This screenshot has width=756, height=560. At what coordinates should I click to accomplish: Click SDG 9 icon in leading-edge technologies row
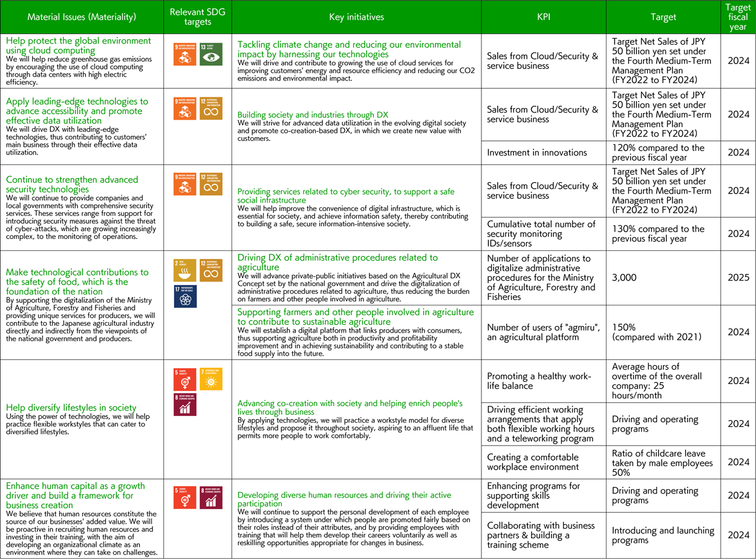pos(184,108)
